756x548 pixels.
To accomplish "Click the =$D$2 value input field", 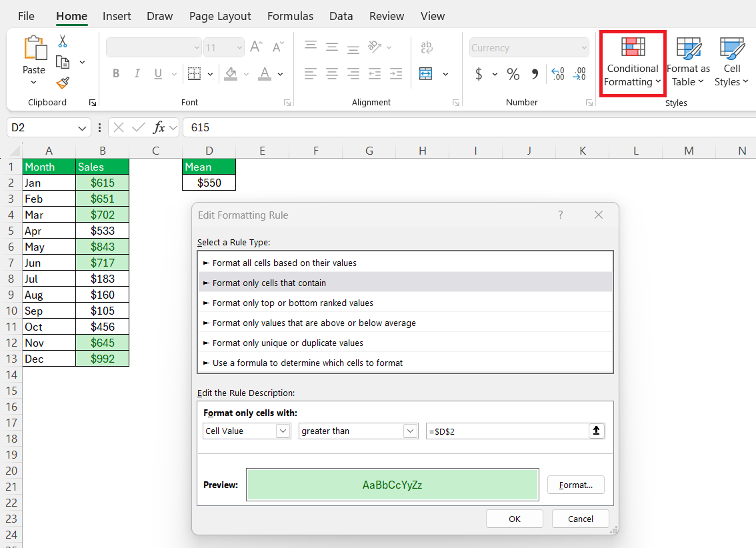I will 507,431.
